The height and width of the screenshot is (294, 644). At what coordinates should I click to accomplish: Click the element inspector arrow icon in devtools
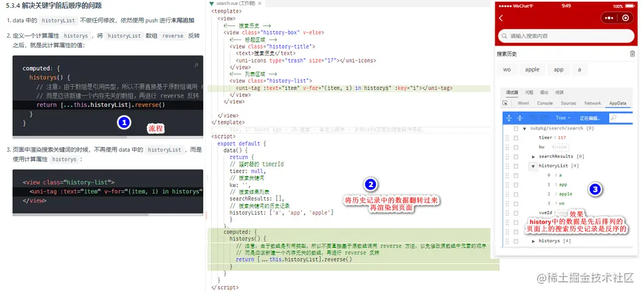(x=505, y=103)
